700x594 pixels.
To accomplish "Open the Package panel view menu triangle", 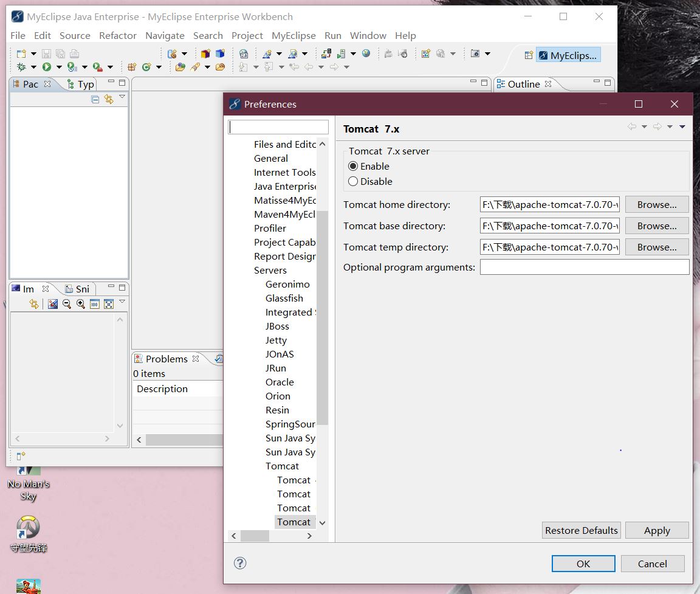I will 122,97.
